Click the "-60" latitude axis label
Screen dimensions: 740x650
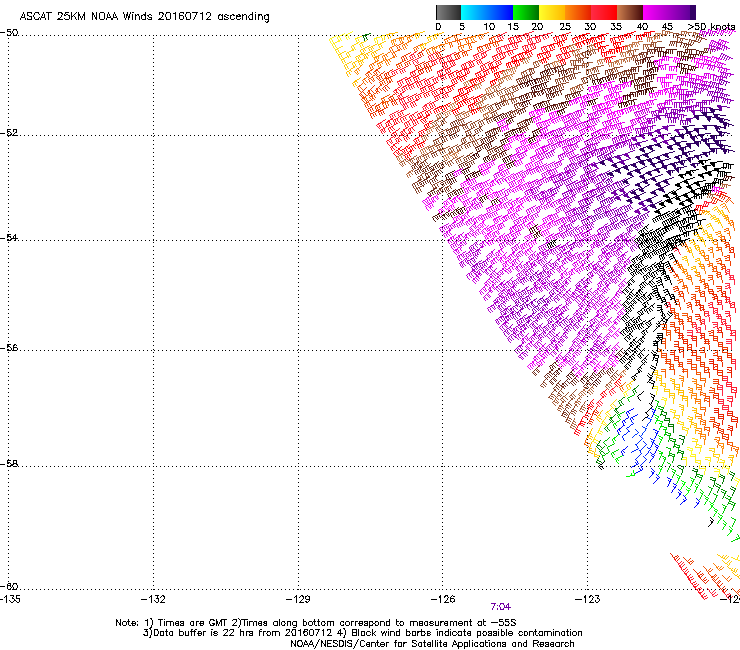9,586
